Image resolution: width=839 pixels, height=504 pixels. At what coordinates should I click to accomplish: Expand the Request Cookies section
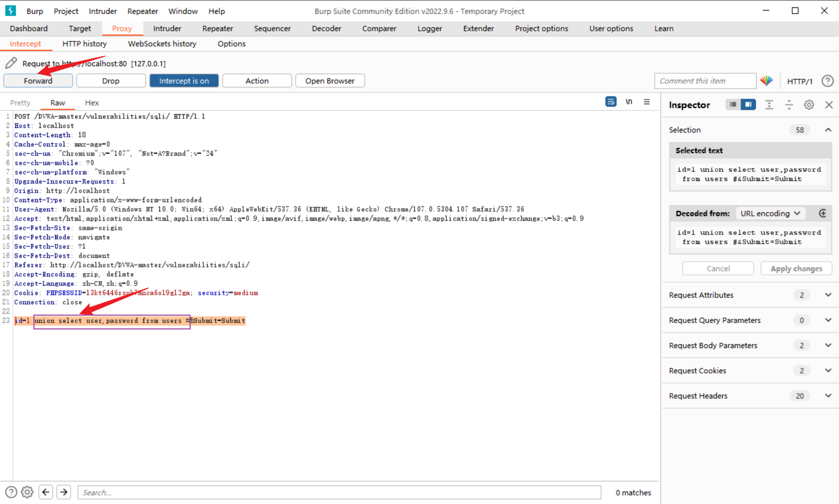[x=828, y=370]
